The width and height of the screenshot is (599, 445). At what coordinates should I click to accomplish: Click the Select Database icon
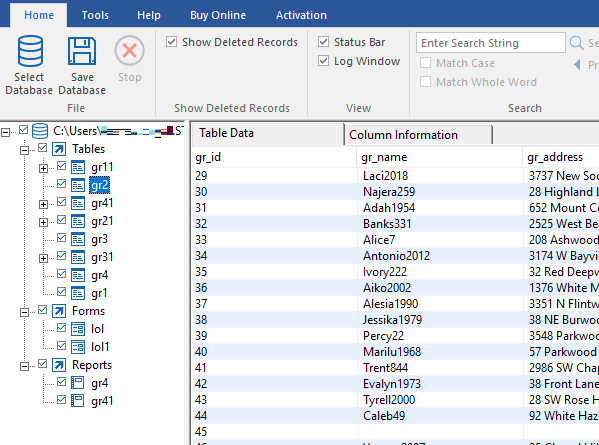click(30, 51)
